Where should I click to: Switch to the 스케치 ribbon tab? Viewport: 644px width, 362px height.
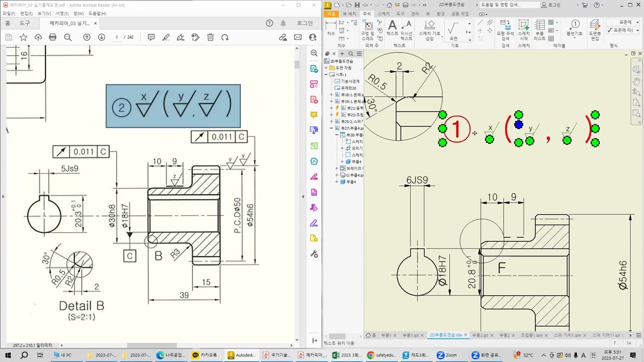click(383, 14)
